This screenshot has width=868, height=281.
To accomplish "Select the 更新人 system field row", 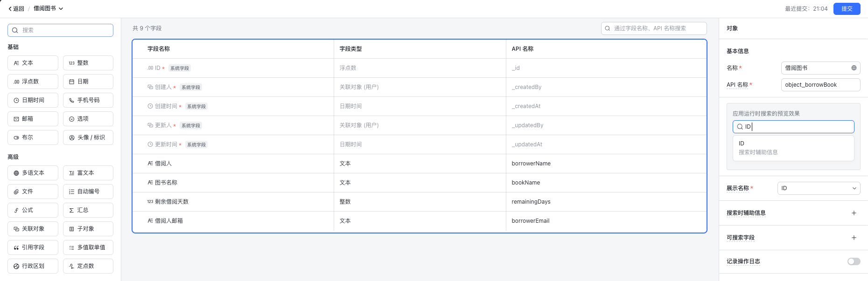I will pyautogui.click(x=420, y=125).
